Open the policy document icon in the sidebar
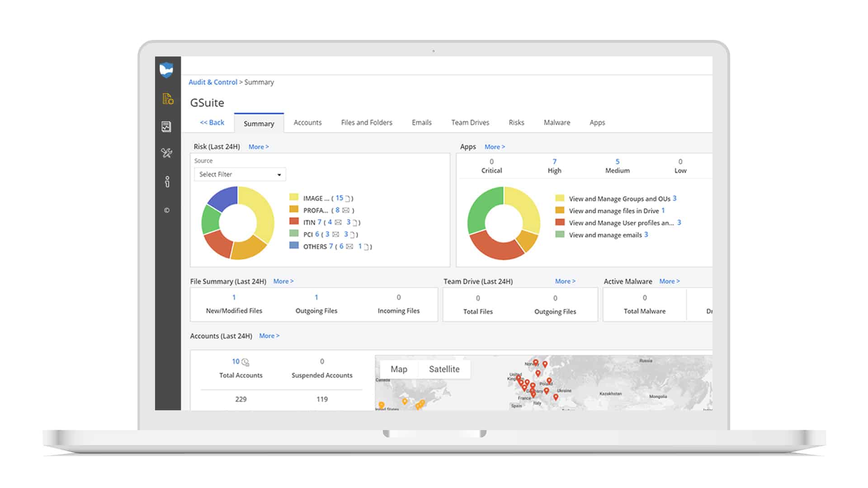This screenshot has height=488, width=868. pyautogui.click(x=168, y=99)
